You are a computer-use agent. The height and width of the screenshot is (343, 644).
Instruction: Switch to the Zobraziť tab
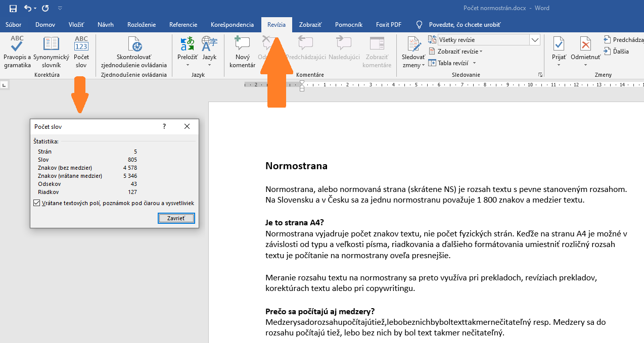click(310, 25)
